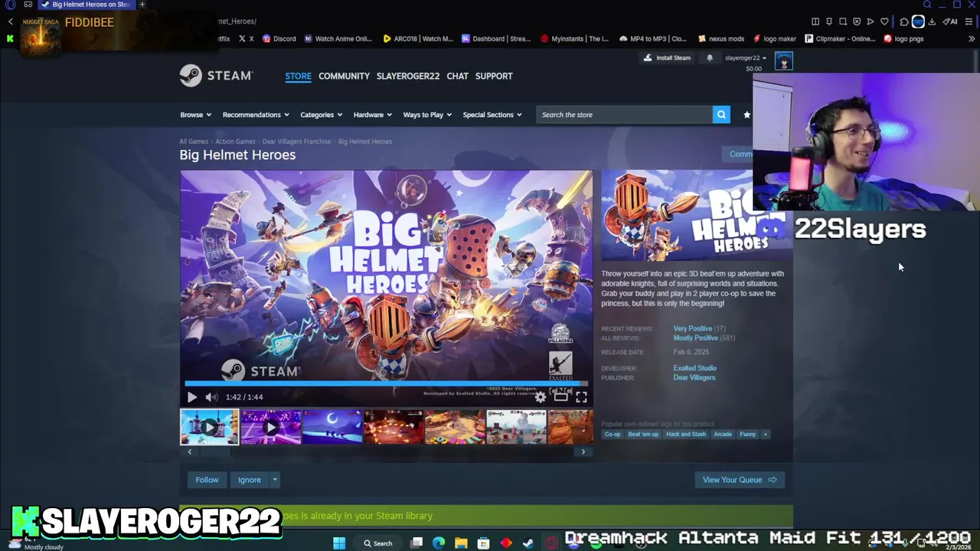980x551 pixels.
Task: Show more bookmarks overflow chevron
Action: click(972, 38)
